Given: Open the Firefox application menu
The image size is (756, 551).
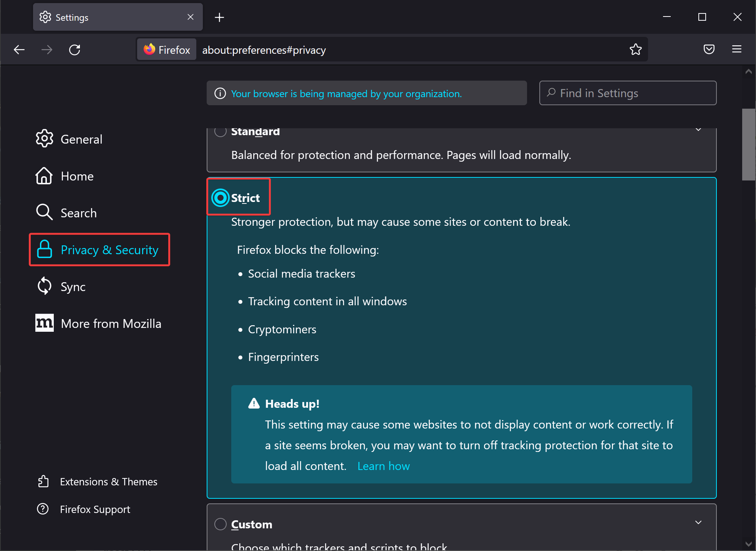Looking at the screenshot, I should point(737,49).
